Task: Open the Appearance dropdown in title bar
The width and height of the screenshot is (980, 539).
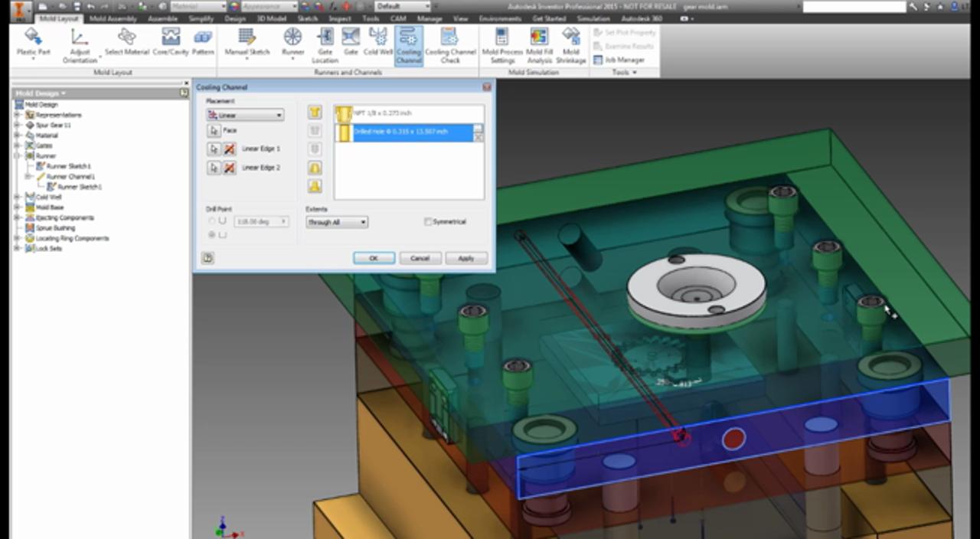Action: (x=268, y=6)
